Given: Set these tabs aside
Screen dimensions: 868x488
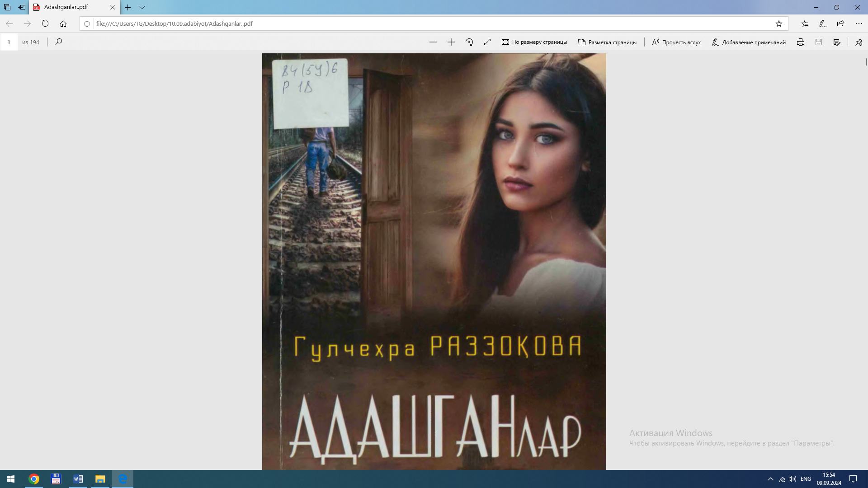Looking at the screenshot, I should pos(22,7).
